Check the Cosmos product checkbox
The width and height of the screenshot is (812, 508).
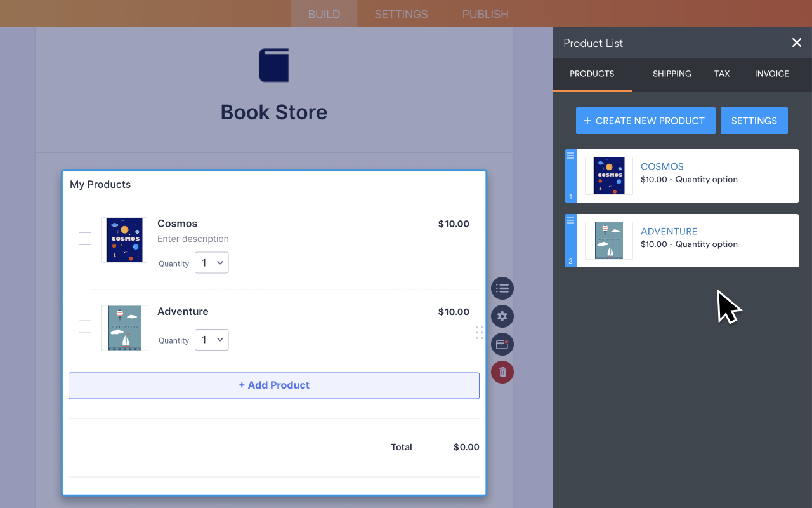(84, 238)
